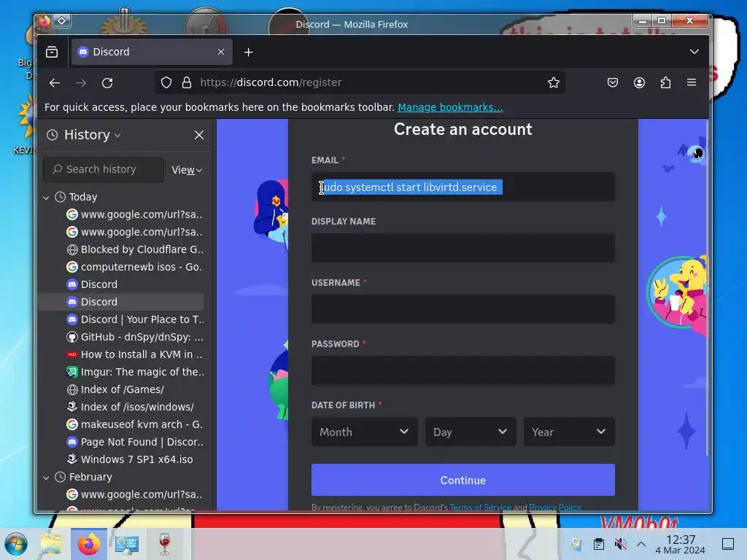
Task: Open the control panel taskbar icon
Action: coord(127,544)
